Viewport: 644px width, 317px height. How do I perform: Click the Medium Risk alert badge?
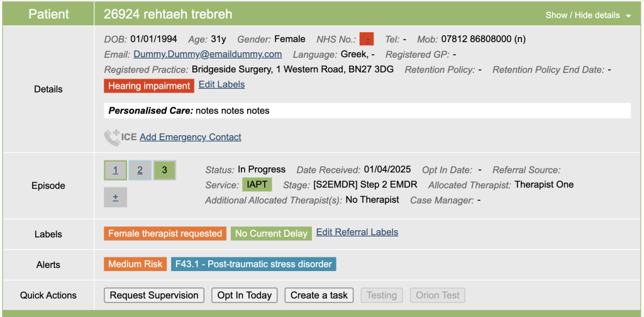pos(135,264)
